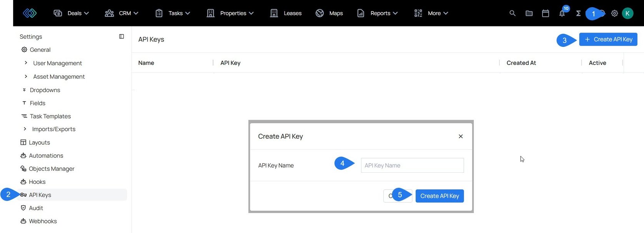Select Task Templates in Settings sidebar
644x233 pixels.
tap(50, 116)
